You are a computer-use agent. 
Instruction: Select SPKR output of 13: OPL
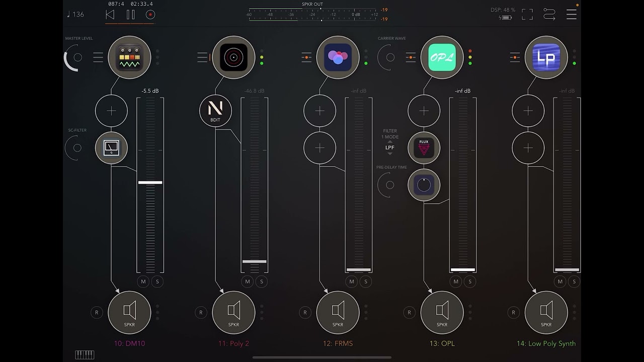click(x=442, y=312)
